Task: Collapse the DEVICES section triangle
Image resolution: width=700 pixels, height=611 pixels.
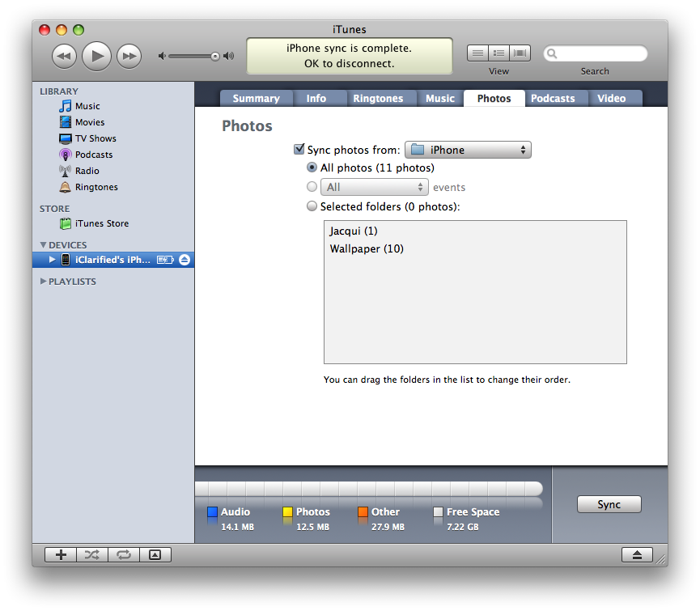Action: pos(44,245)
